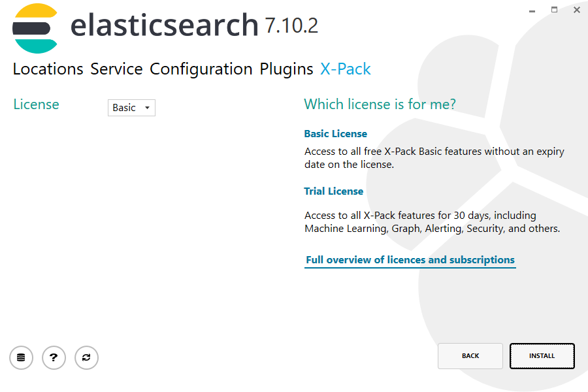Maximize the installer window

pos(554,10)
